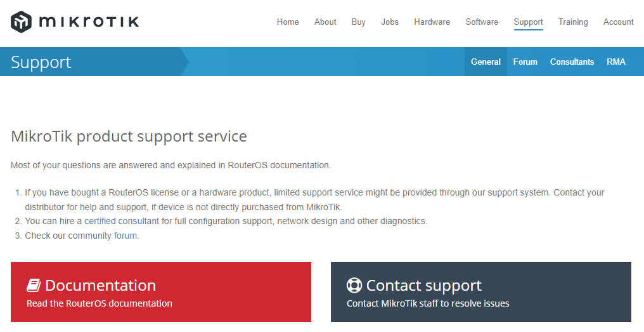Select Software in the top navigation
Image resolution: width=644 pixels, height=332 pixels.
(482, 22)
